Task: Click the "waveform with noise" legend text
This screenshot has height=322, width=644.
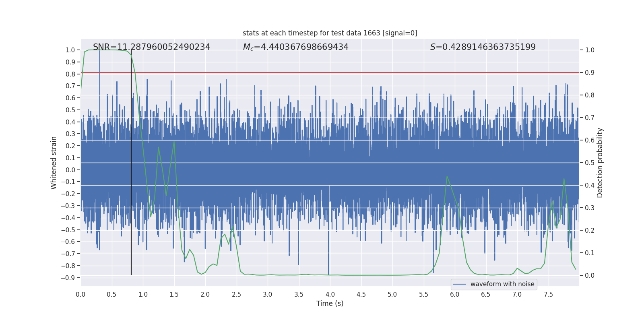Action: 502,284
